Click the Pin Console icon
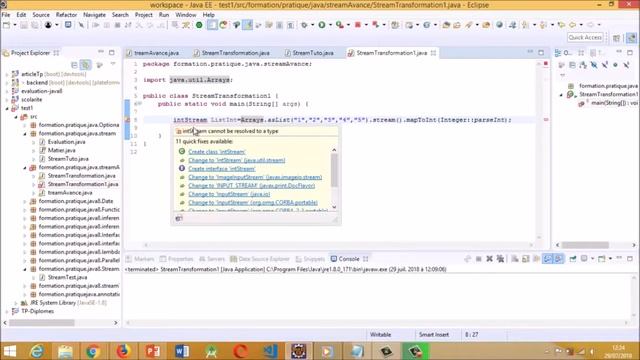The image size is (640, 360). pyautogui.click(x=573, y=259)
